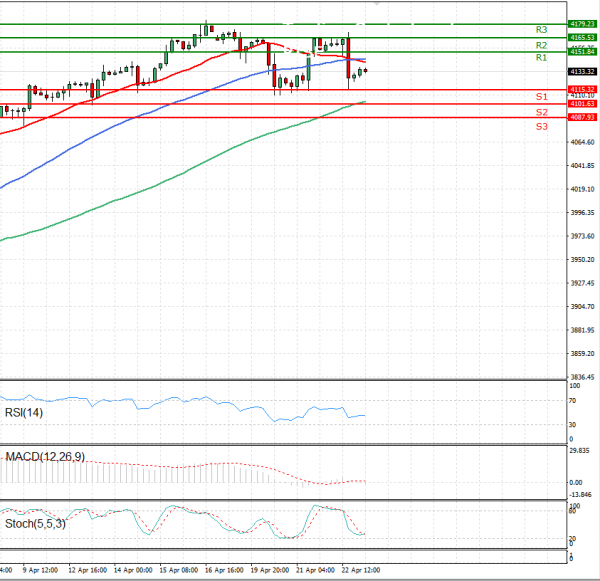Viewport: 600px width, 581px height.
Task: Click the 21 Apr 04:00 time label
Action: 315,570
